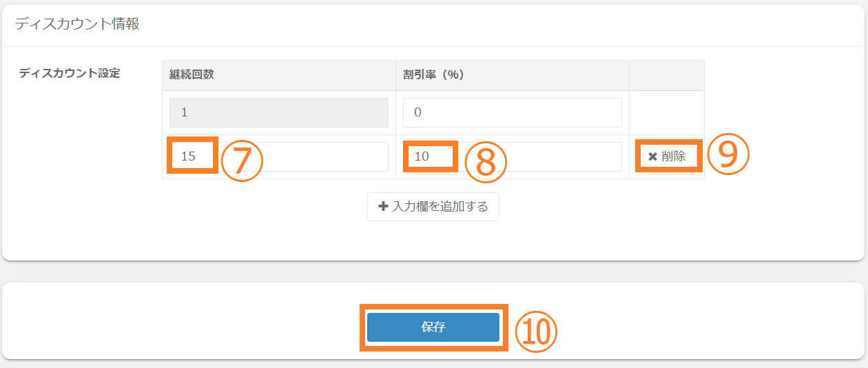Click the blank header cell above 削除
Screen dimensions: 868x368
[x=666, y=75]
